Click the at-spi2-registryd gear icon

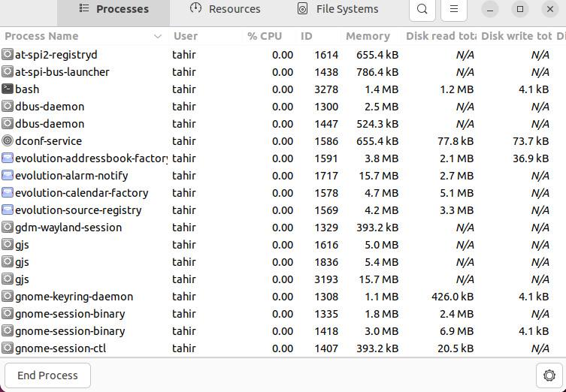tap(8, 55)
